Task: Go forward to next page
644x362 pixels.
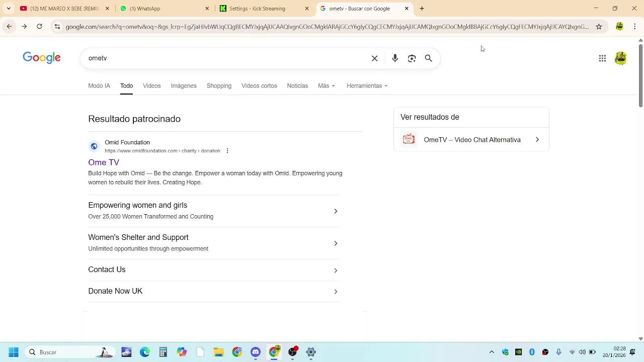Action: point(24,27)
